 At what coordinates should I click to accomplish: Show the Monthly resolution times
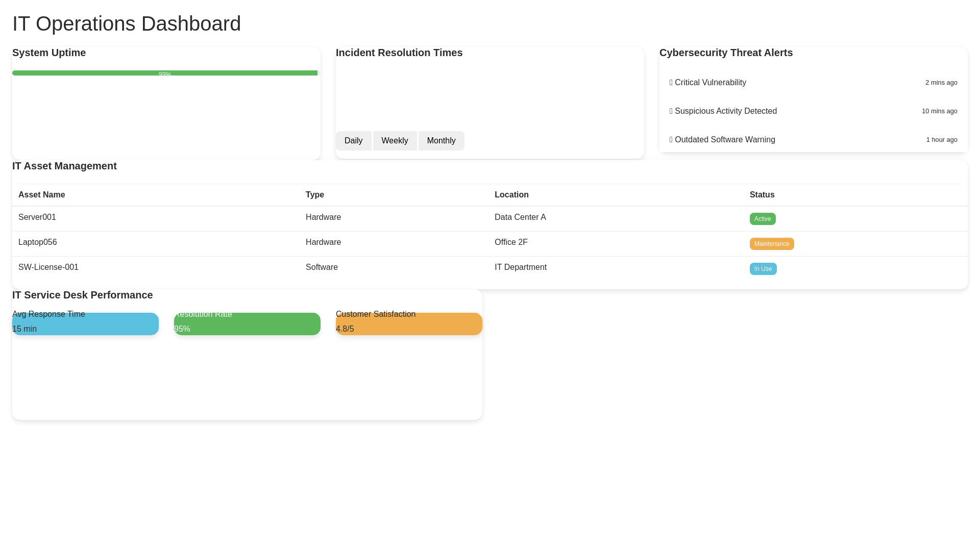pos(441,141)
